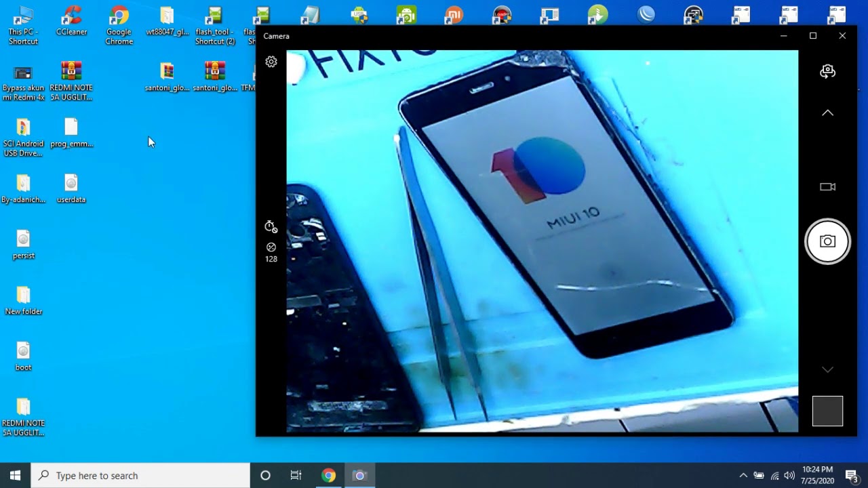868x488 pixels.
Task: Open Task View on the taskbar
Action: (296, 475)
